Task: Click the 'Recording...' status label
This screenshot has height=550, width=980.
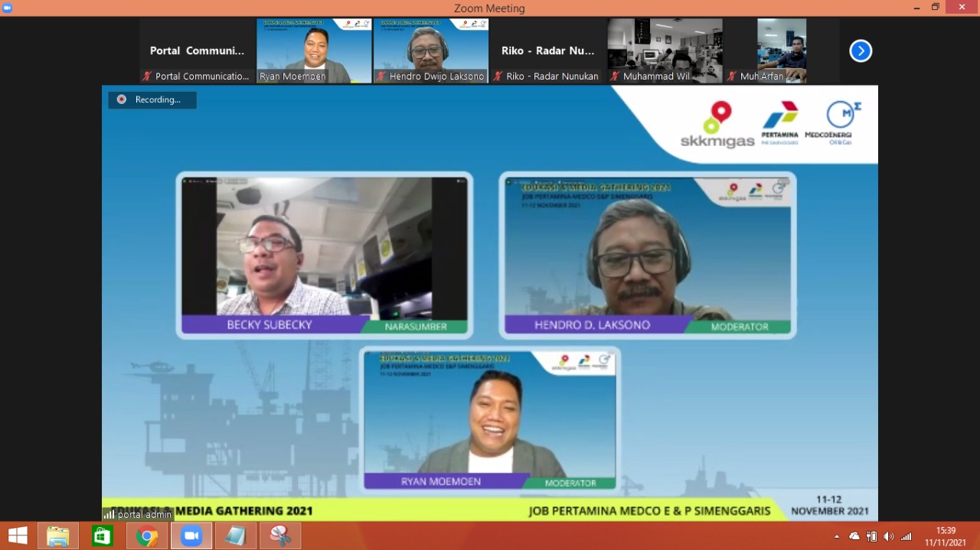Action: [x=158, y=99]
